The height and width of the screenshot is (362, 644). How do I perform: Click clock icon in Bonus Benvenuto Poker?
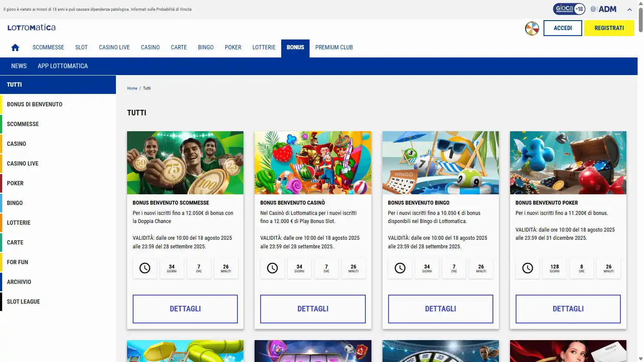[527, 268]
